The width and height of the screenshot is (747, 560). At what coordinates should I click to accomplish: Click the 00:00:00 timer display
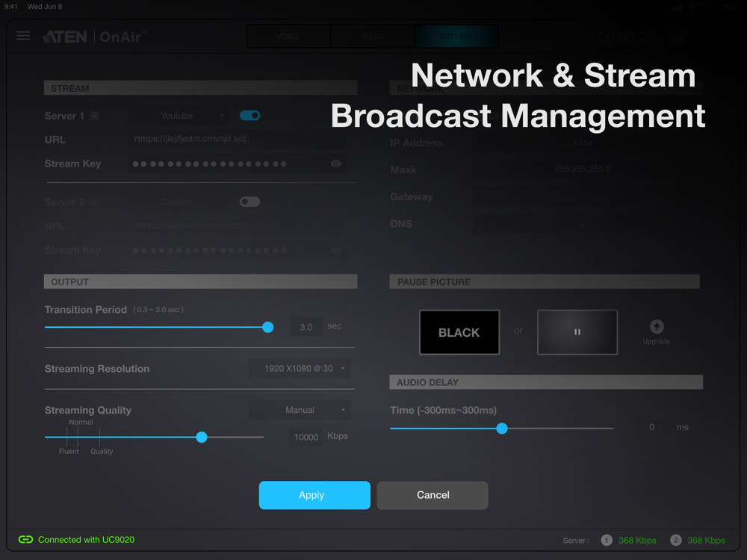[x=627, y=37]
